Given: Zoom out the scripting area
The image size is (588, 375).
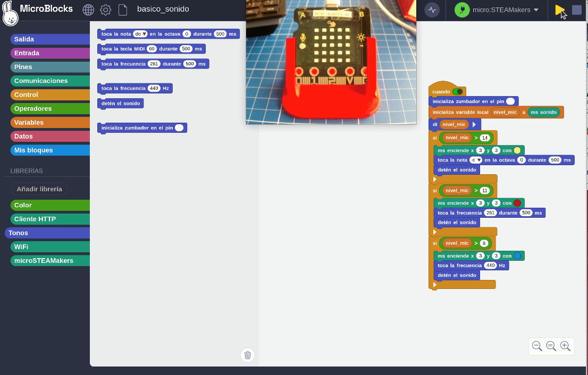Looking at the screenshot, I should 537,346.
